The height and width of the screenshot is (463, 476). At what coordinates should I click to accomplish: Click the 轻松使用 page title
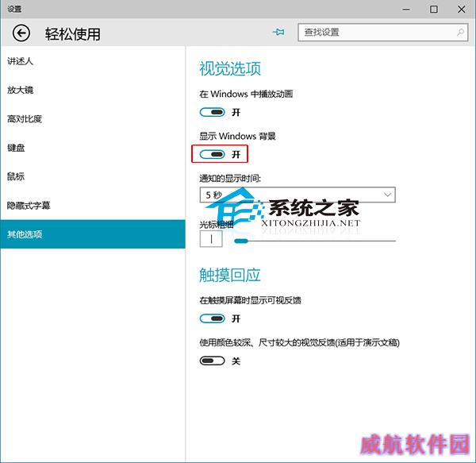click(x=73, y=34)
